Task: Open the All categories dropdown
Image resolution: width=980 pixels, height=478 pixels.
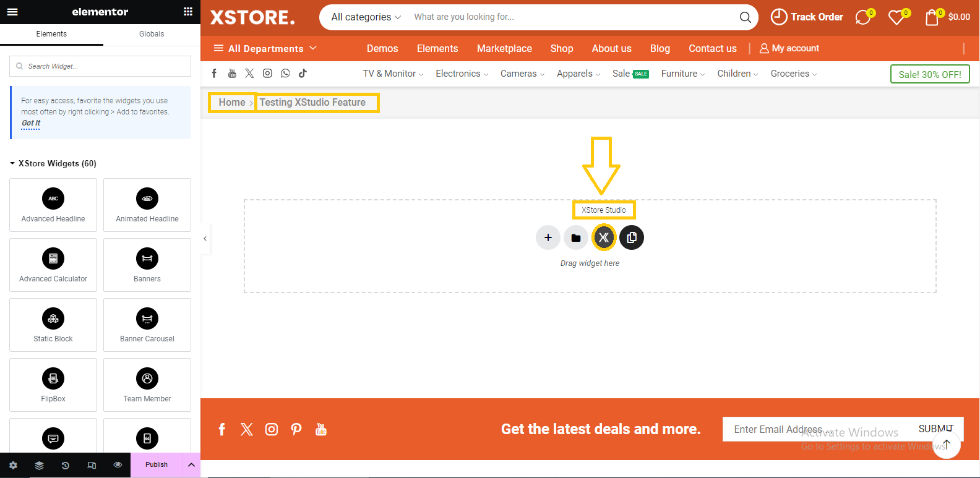Action: (x=366, y=17)
